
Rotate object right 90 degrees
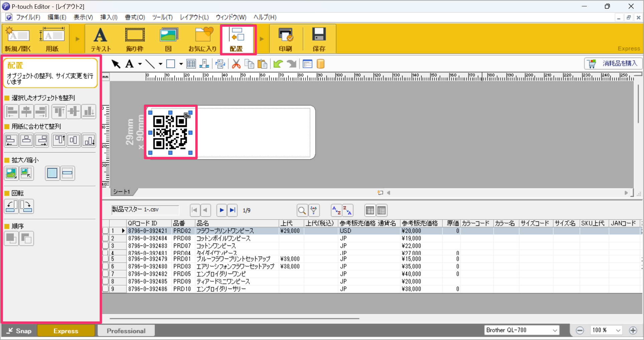(x=26, y=206)
